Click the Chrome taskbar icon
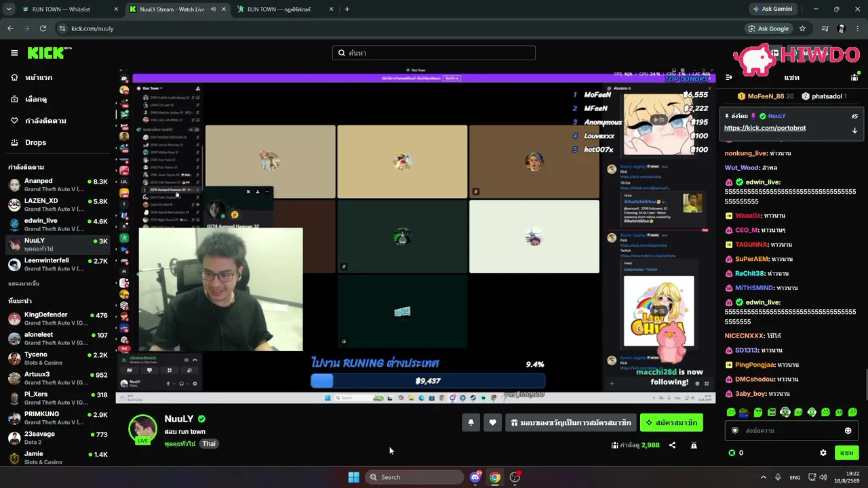Viewport: 868px width, 488px height. 495,477
